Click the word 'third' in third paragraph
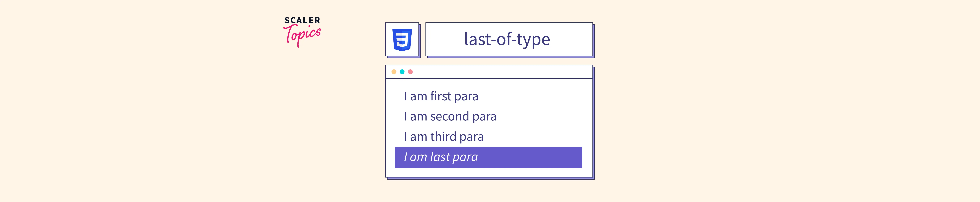The height and width of the screenshot is (202, 980). [443, 137]
